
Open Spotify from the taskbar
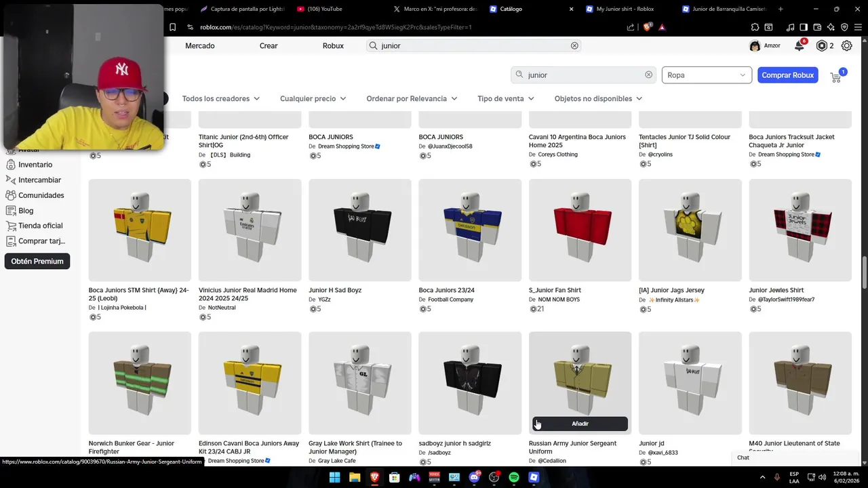(513, 477)
